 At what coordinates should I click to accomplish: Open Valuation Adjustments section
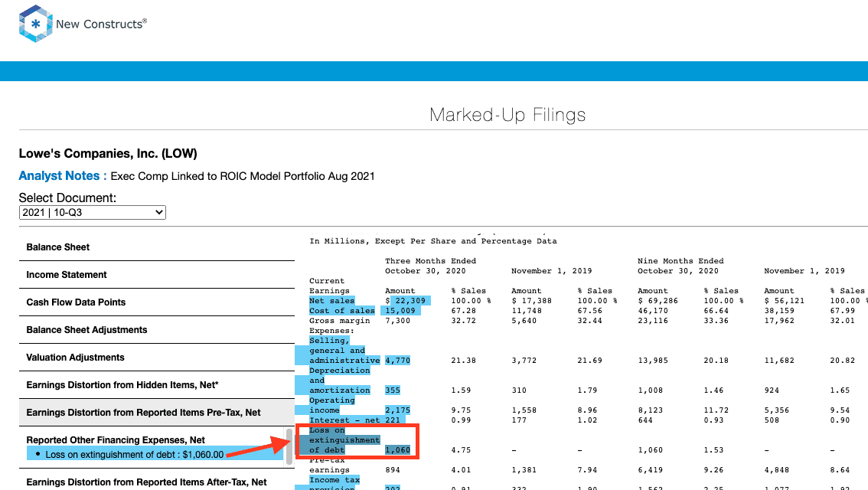[x=157, y=358]
